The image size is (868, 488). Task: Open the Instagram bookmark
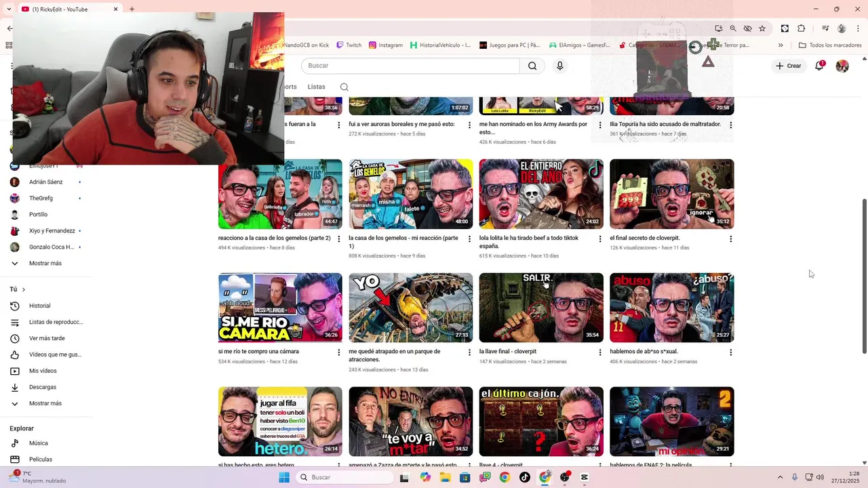point(386,45)
